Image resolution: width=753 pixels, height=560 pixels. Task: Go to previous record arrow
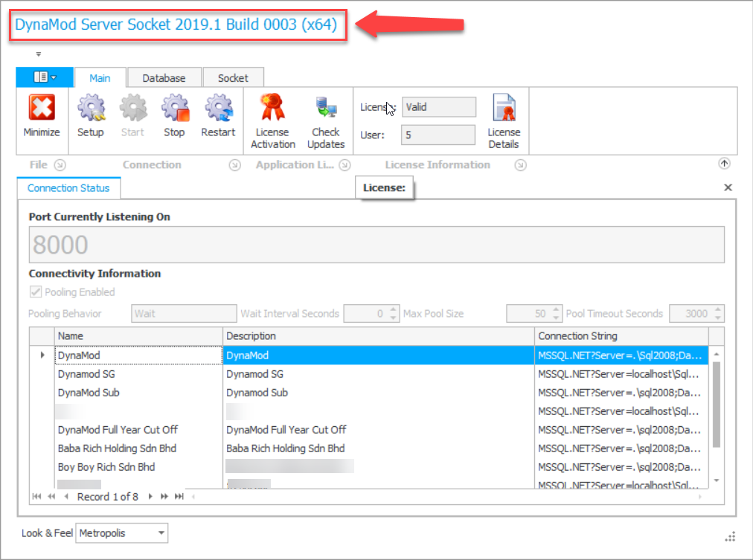[x=66, y=496]
